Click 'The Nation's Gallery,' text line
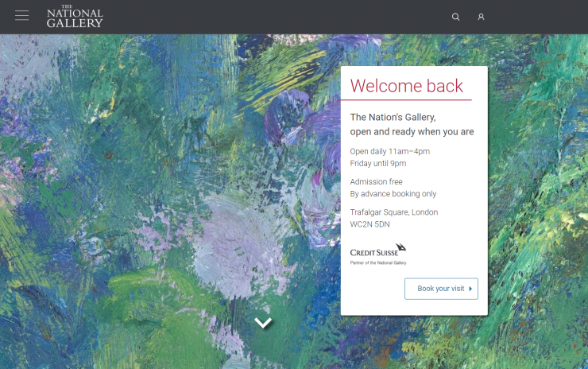The width and height of the screenshot is (588, 369). [x=393, y=117]
